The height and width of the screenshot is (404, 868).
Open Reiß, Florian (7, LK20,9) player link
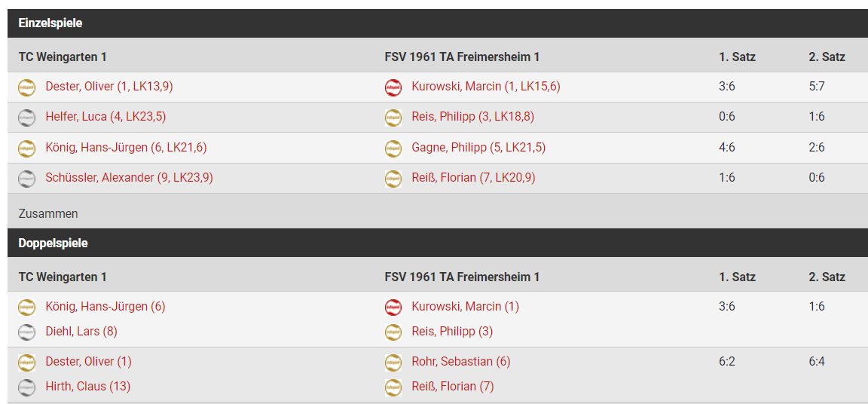[x=473, y=178]
